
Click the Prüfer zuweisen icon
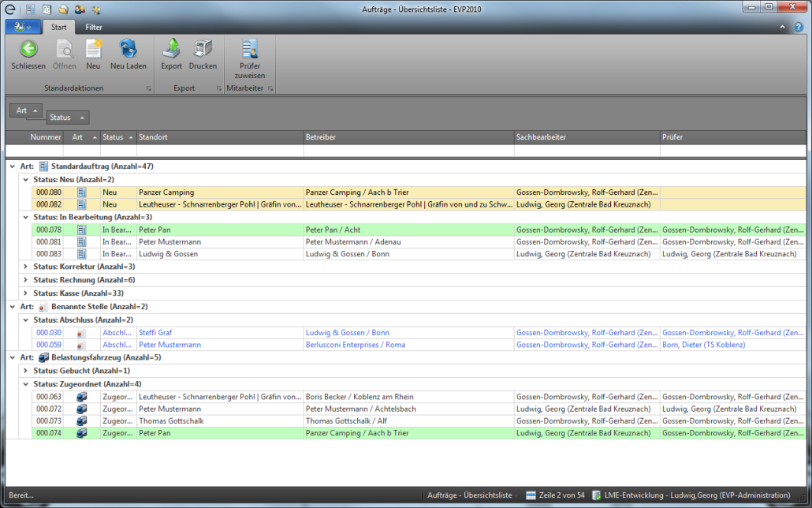pos(250,49)
